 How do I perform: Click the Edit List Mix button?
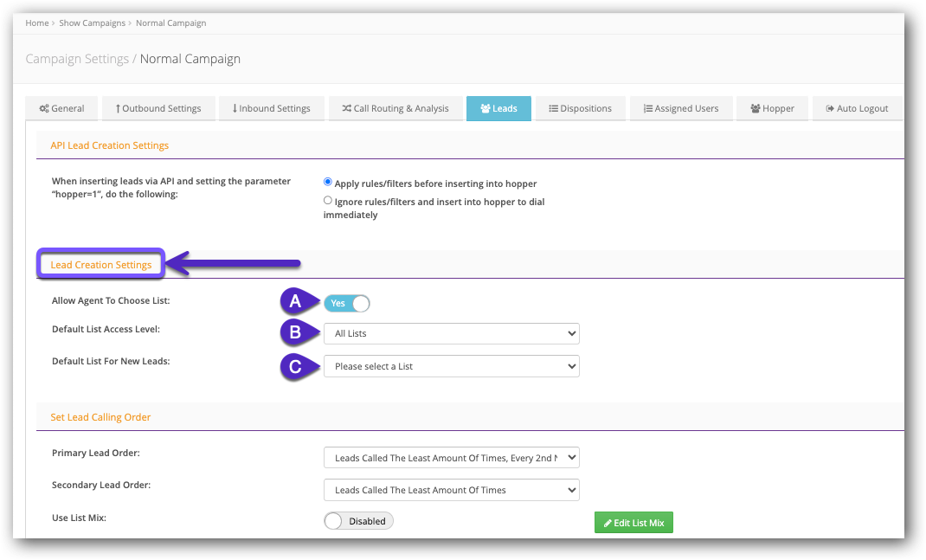633,522
